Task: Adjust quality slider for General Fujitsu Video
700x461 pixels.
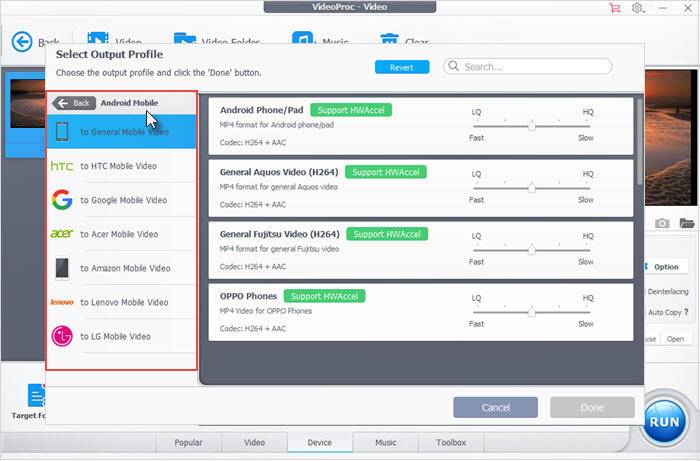Action: pyautogui.click(x=532, y=250)
